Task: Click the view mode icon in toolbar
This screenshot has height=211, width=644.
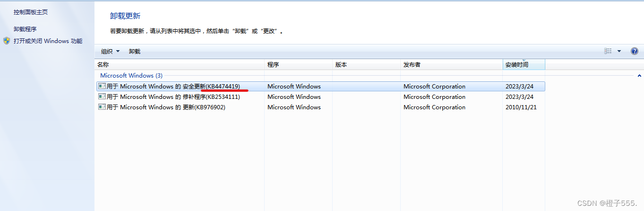Action: pyautogui.click(x=608, y=51)
